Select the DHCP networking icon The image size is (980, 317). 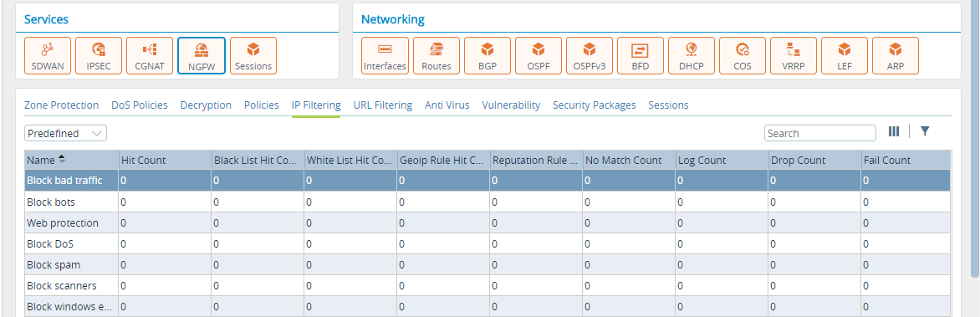click(x=692, y=56)
